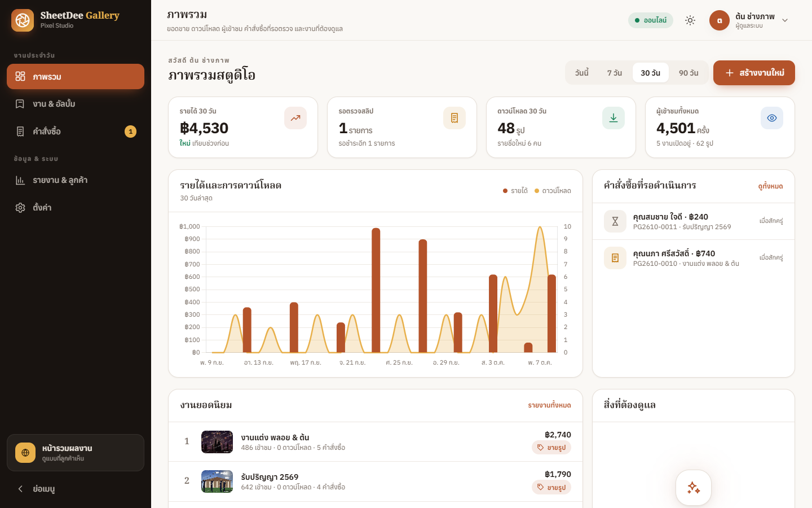Click the SheetDee Gallery logo icon
Screen dimensions: 812x508
[x=23, y=20]
